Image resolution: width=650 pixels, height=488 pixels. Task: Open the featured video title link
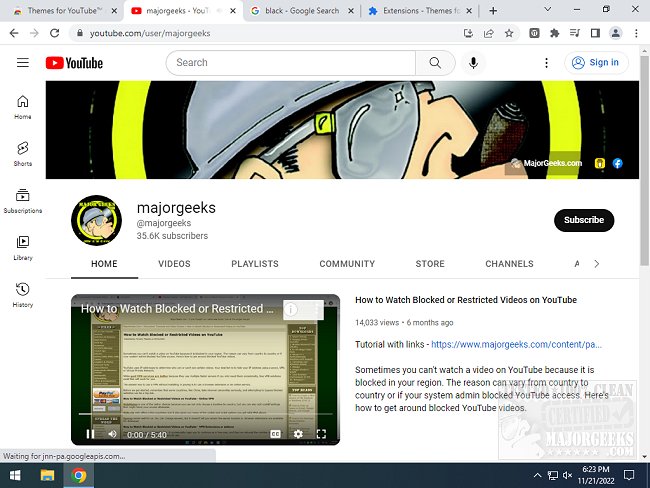tap(466, 300)
